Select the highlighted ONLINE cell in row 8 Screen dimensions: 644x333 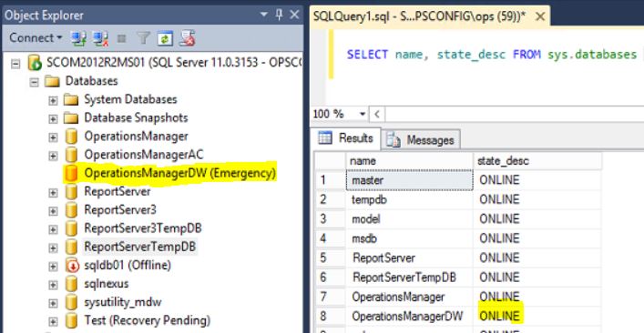[x=537, y=317]
